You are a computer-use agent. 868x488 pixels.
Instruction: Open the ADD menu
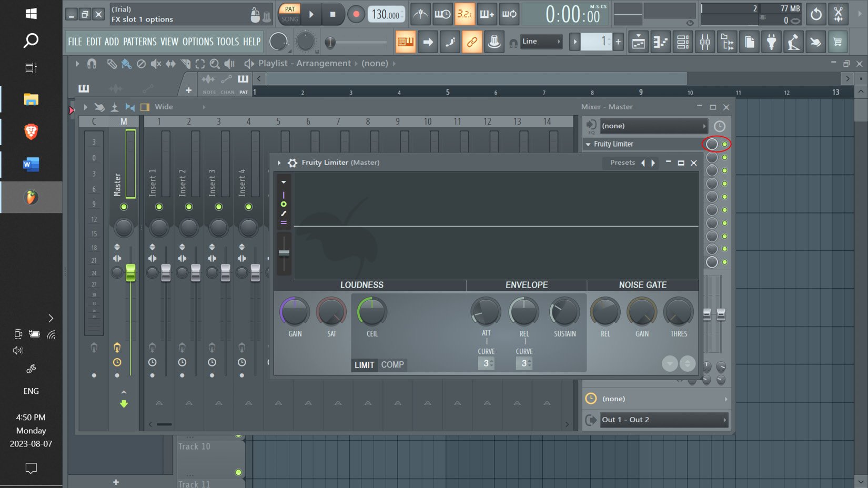112,42
